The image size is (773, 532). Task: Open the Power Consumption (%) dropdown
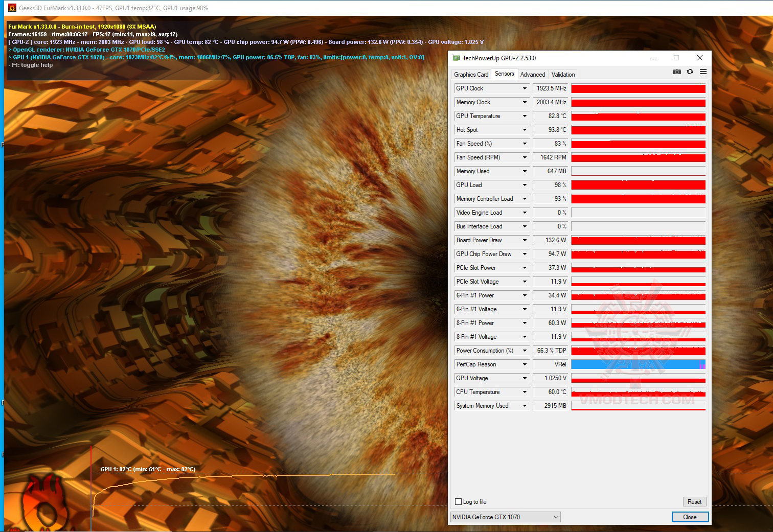pyautogui.click(x=525, y=351)
